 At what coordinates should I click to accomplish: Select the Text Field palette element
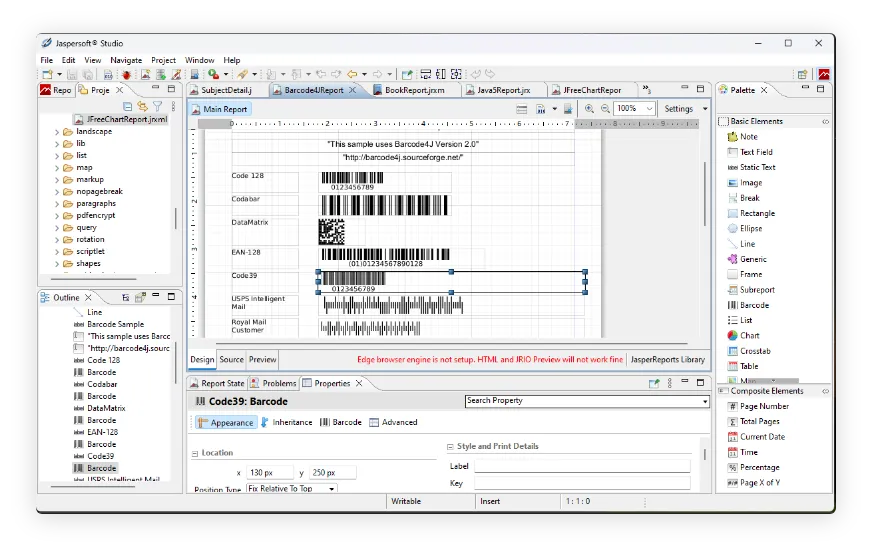click(x=750, y=152)
